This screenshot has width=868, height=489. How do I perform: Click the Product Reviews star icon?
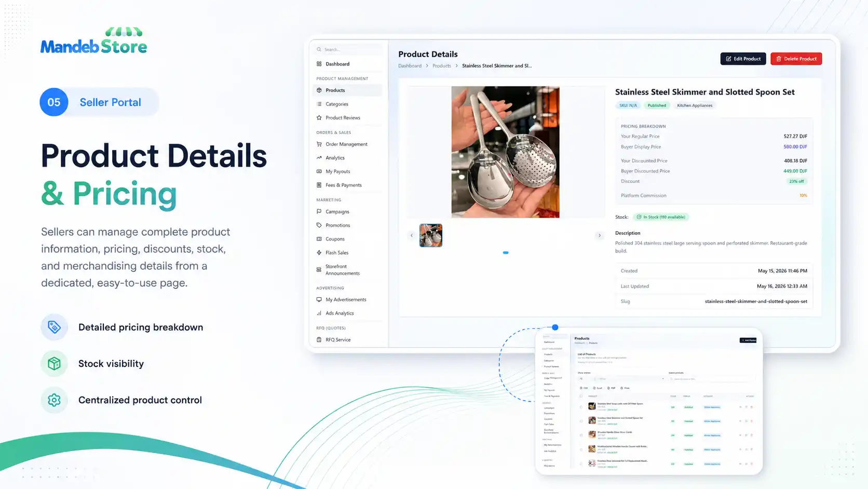(319, 118)
